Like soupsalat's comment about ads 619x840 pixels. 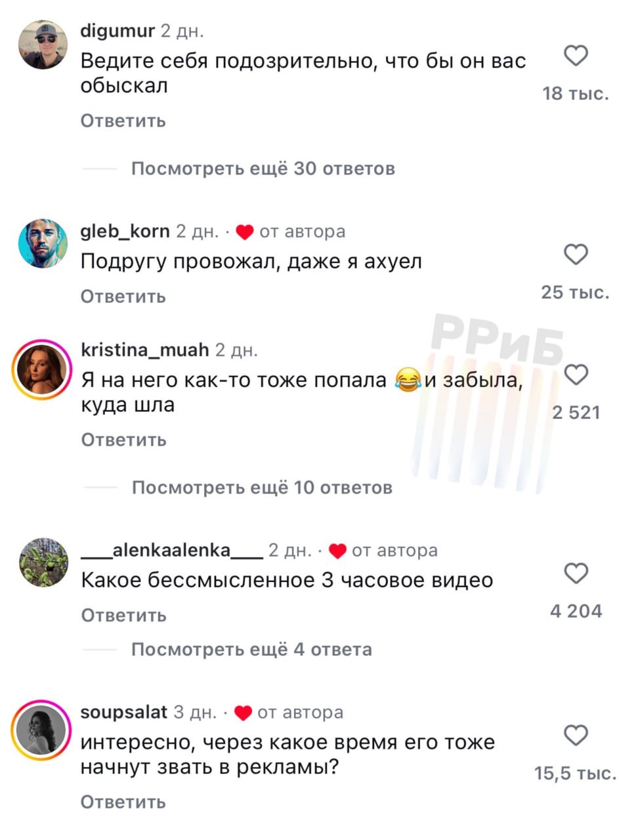pyautogui.click(x=576, y=735)
